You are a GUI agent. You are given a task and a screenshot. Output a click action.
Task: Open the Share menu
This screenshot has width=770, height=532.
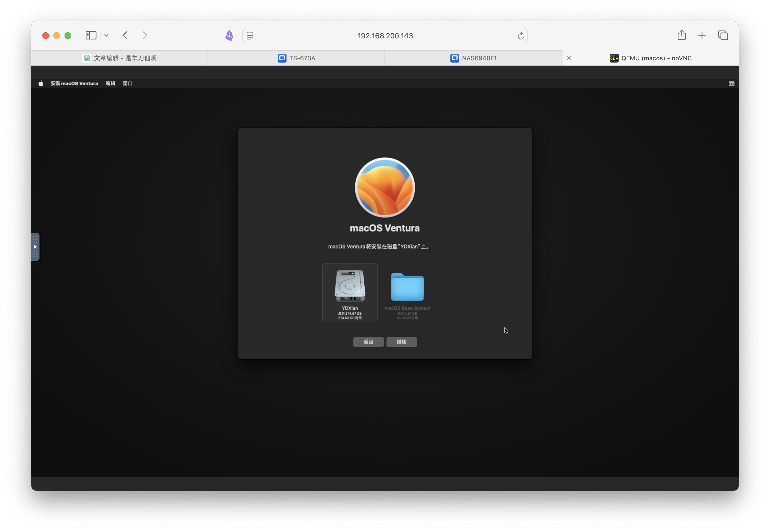(x=682, y=35)
